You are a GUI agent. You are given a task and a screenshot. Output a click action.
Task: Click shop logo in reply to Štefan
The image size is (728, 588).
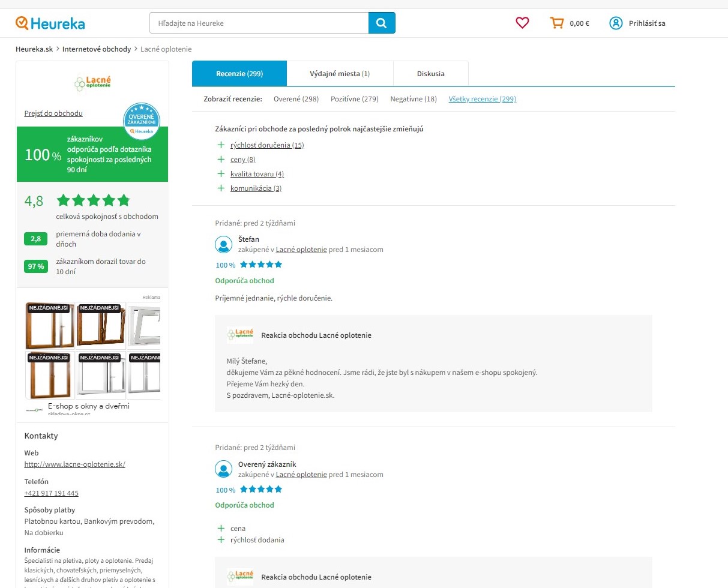[x=240, y=335]
